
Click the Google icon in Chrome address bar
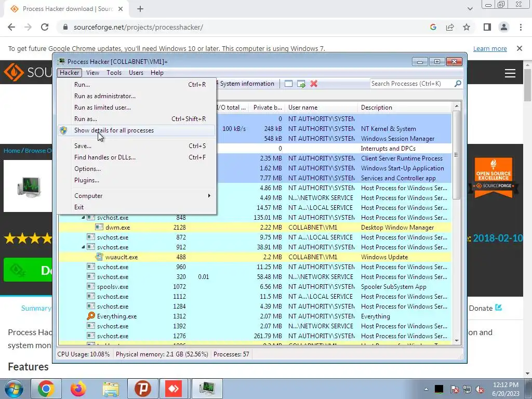(433, 27)
